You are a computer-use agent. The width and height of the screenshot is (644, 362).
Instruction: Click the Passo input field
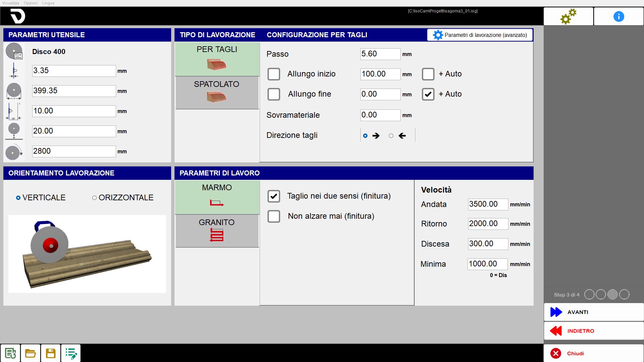[x=380, y=54]
